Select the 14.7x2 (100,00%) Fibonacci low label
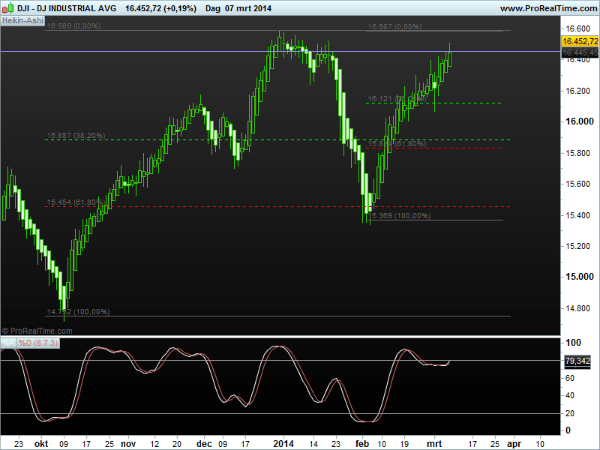The image size is (600, 450). (78, 311)
